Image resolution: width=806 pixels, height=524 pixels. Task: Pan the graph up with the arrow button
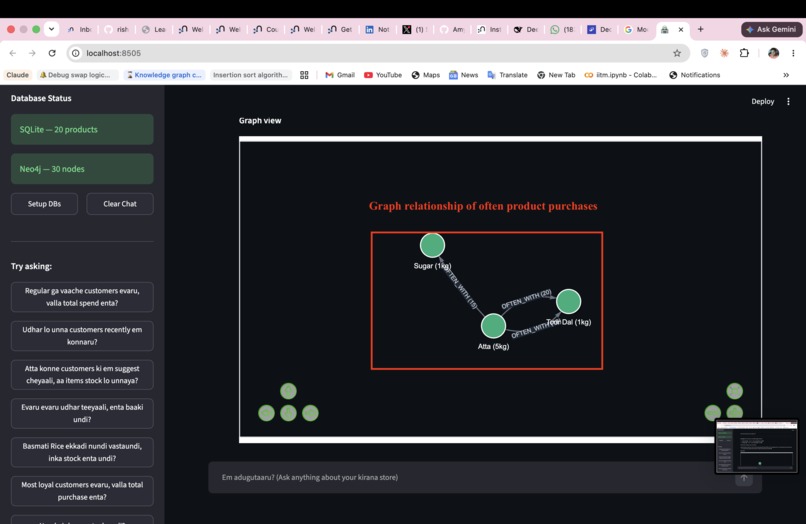288,391
